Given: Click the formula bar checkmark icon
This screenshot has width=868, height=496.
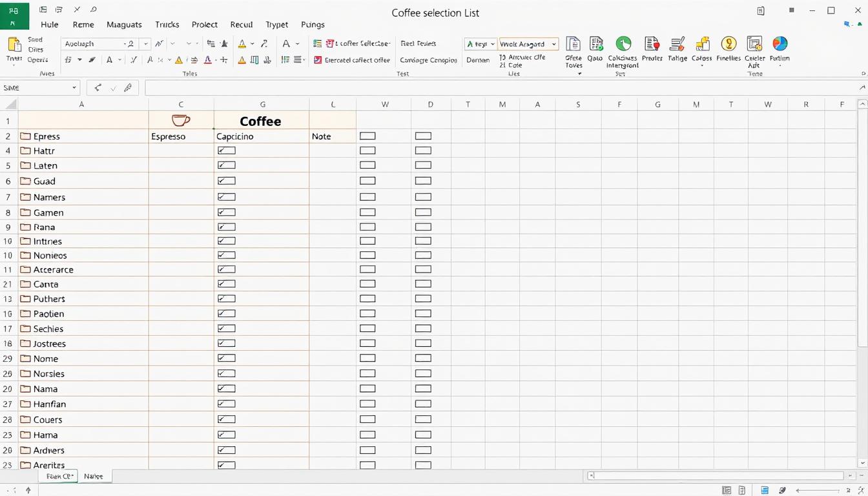Looking at the screenshot, I should pos(113,88).
